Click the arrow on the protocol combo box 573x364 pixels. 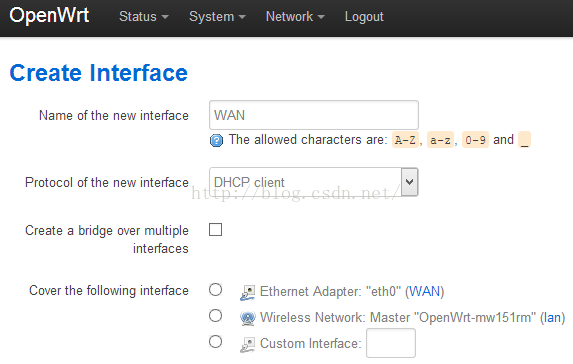(409, 182)
